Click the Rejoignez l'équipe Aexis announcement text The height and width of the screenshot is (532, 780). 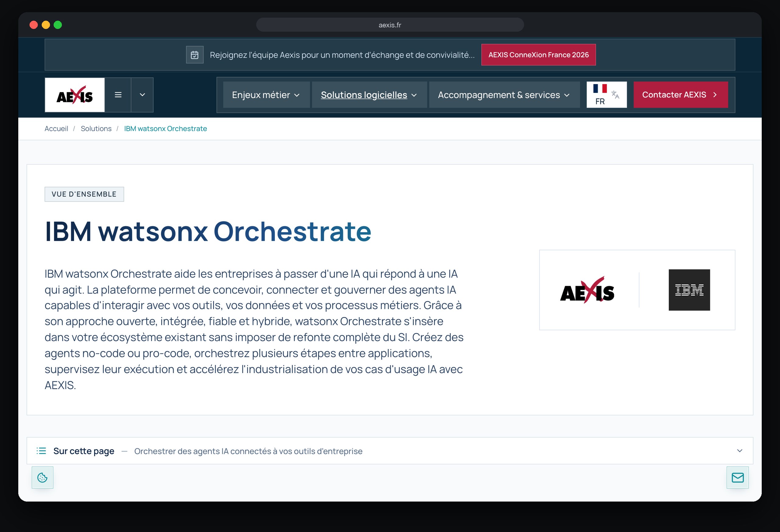pos(342,55)
